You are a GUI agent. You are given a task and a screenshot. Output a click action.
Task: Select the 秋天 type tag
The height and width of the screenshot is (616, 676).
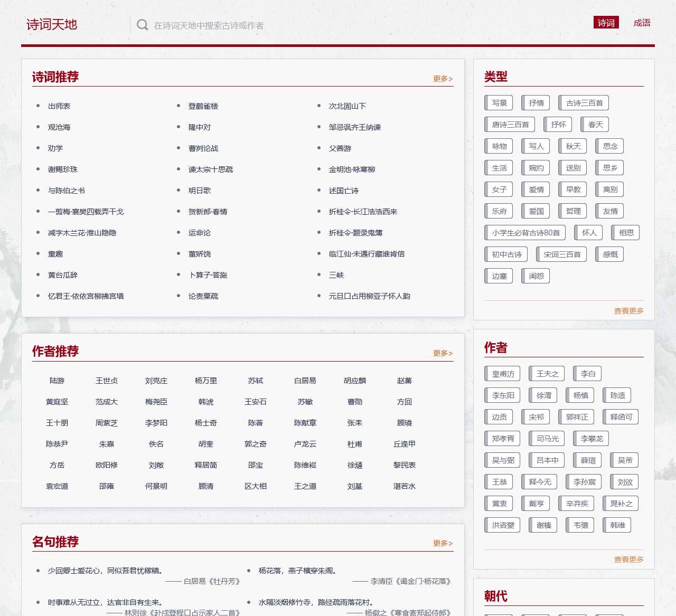click(x=573, y=146)
